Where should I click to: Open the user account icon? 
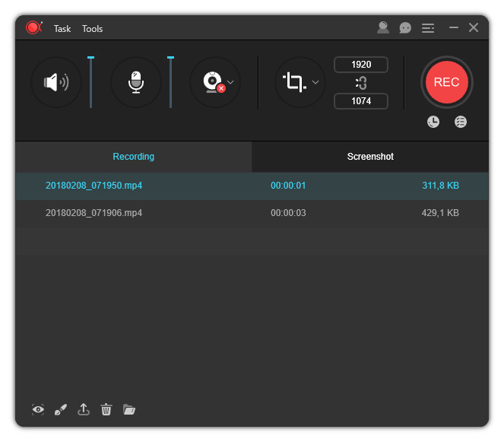pyautogui.click(x=383, y=27)
